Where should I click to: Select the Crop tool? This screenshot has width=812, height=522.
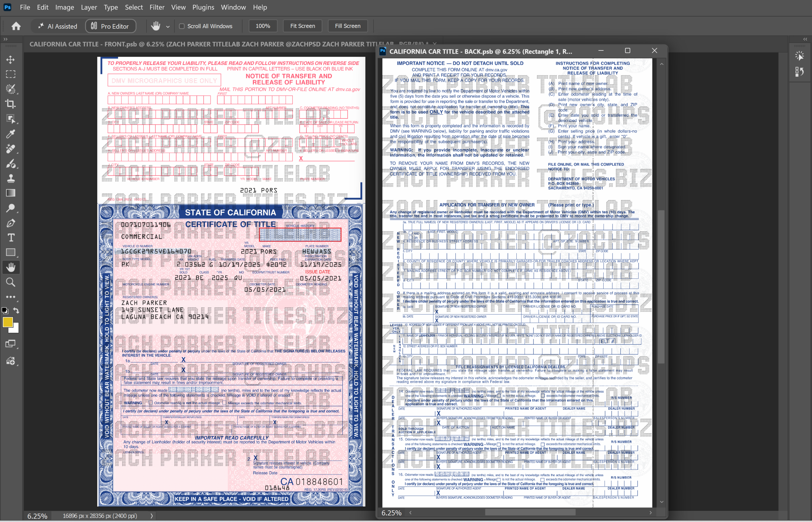pyautogui.click(x=10, y=104)
